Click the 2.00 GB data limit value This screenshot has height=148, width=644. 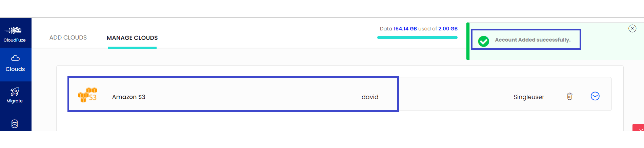pos(448,29)
